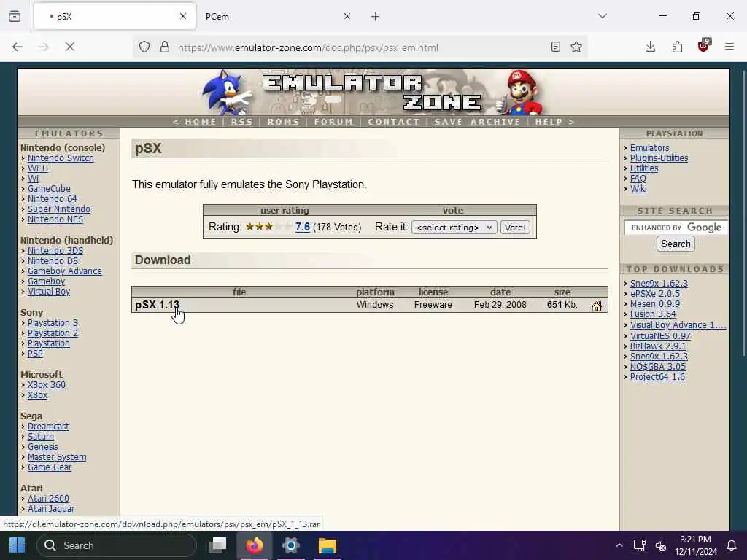Screen dimensions: 747x560
Task: Click the Emulator Zone banner logo
Action: (372, 93)
